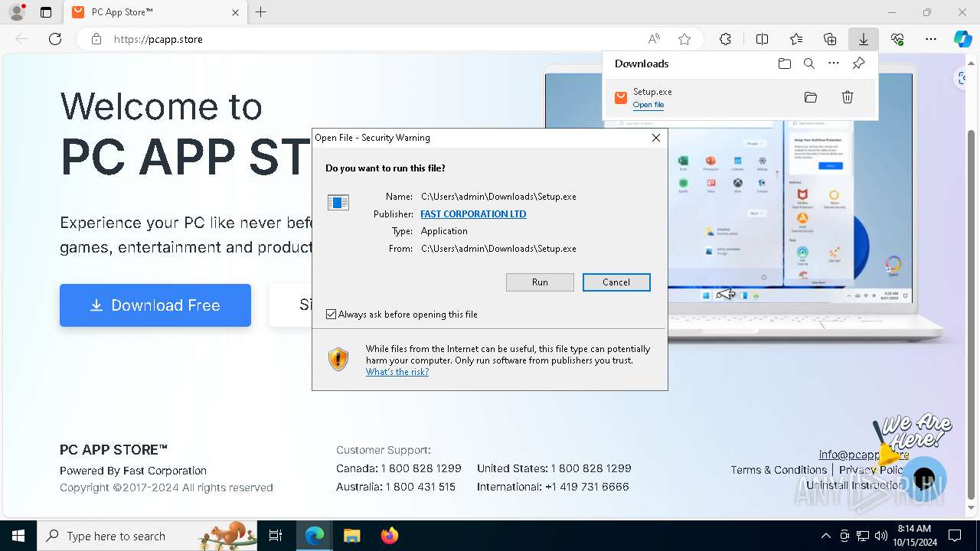
Task: Open Browser essentials heart icon
Action: click(897, 39)
